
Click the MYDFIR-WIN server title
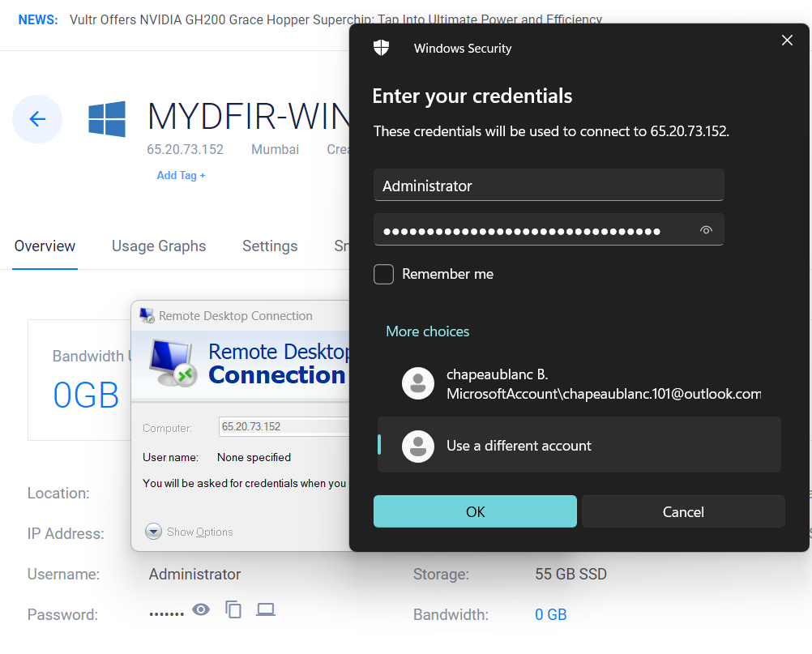tap(249, 116)
